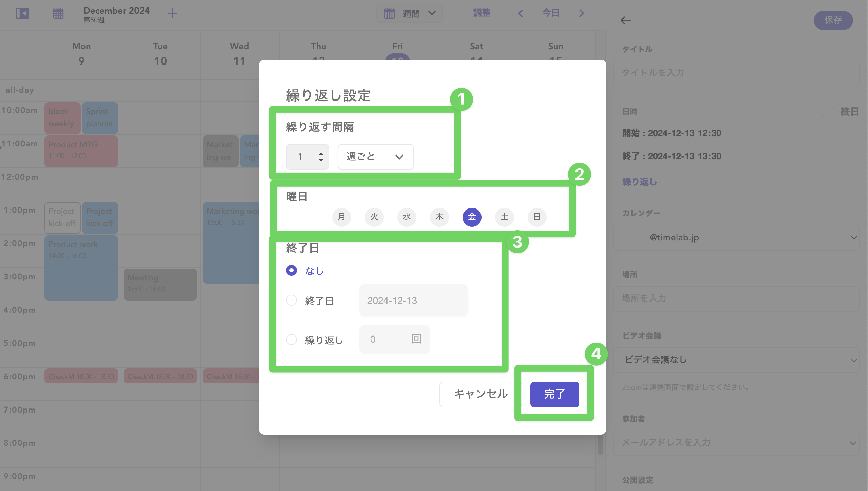Select the なし end-date radio option

291,270
